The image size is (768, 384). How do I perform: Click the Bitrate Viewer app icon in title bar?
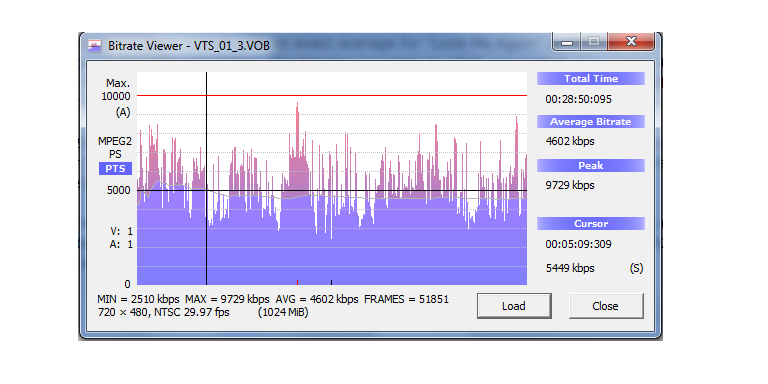[x=95, y=46]
